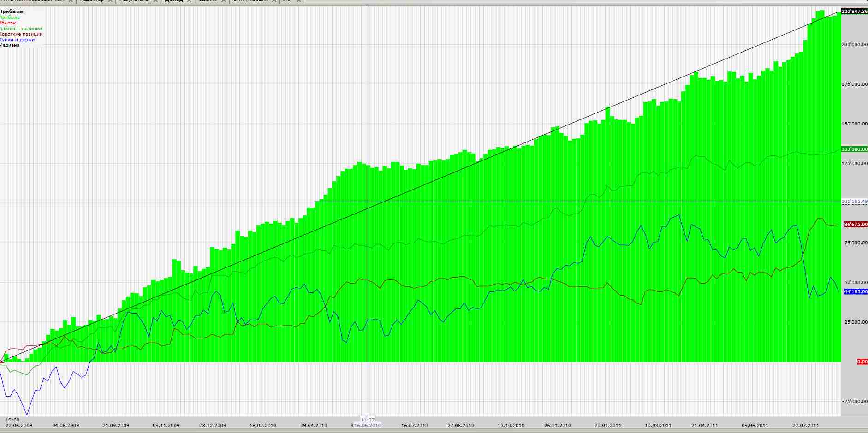Viewport: 868px width, 433px height.
Task: Click the 125'000.00 axis label
Action: [855, 164]
